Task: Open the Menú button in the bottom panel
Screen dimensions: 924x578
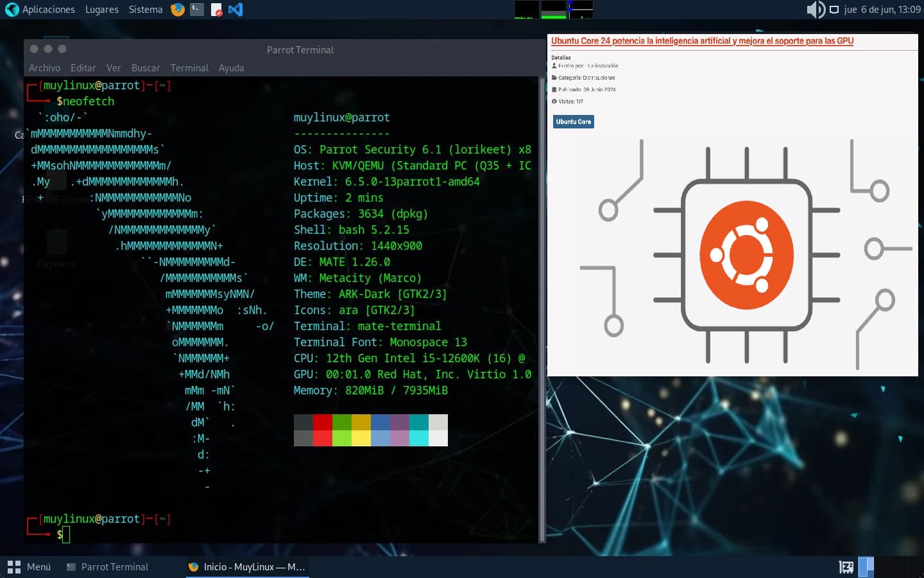Action: point(29,567)
